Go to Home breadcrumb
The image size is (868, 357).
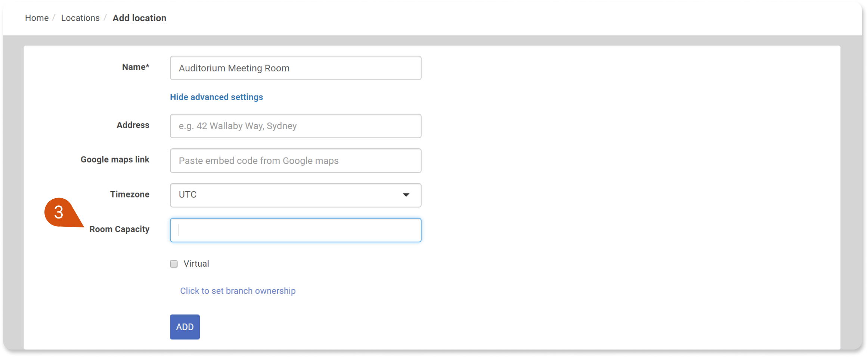click(x=37, y=18)
